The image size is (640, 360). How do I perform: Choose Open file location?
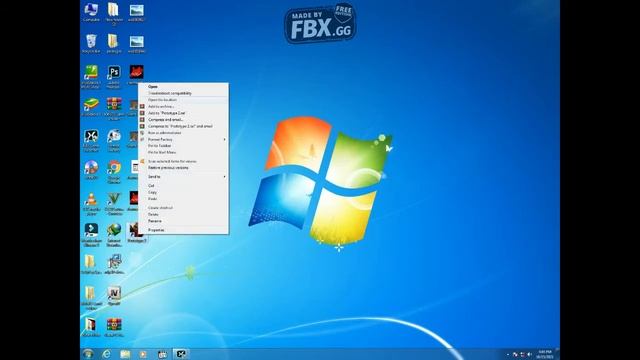point(183,100)
